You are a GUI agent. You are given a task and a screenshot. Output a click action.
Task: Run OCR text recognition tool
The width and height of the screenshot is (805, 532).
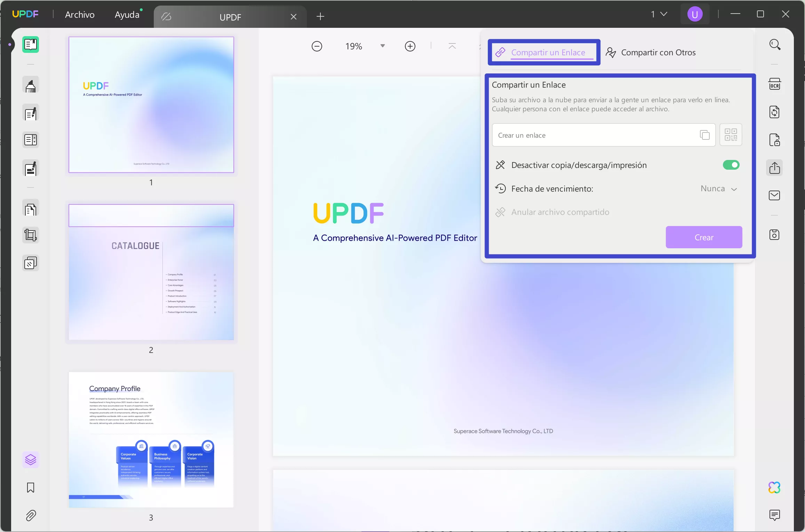click(775, 84)
